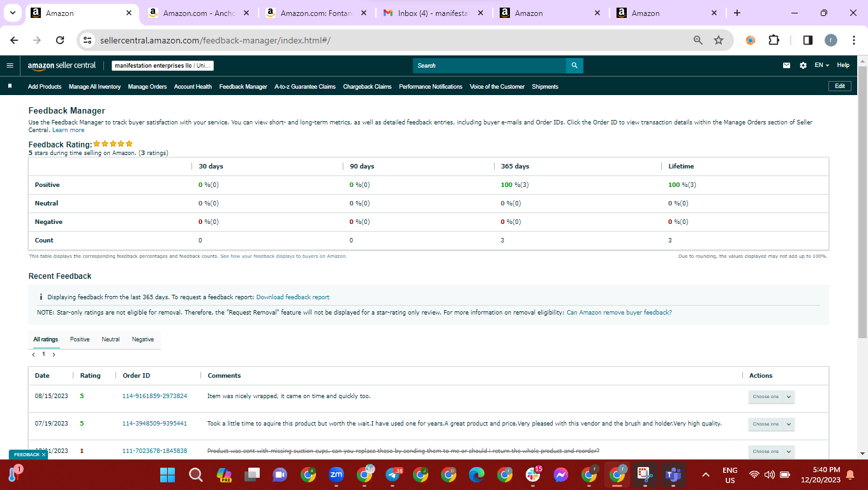The image size is (868, 490).
Task: Open the browser extensions puzzle icon
Action: coord(774,40)
